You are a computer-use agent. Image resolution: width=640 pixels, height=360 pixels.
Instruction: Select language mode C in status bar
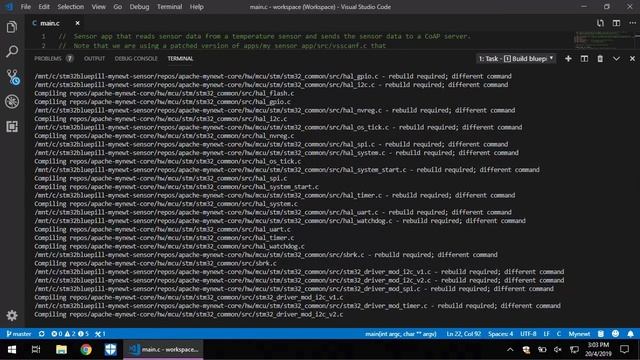coord(559,333)
